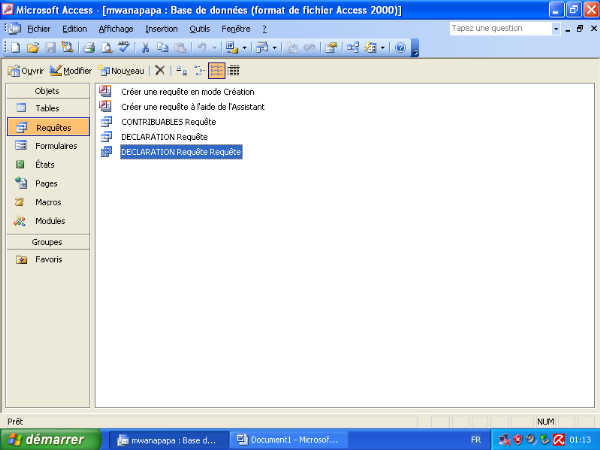Select Macros in the Objets pane
The height and width of the screenshot is (450, 600).
coord(48,202)
